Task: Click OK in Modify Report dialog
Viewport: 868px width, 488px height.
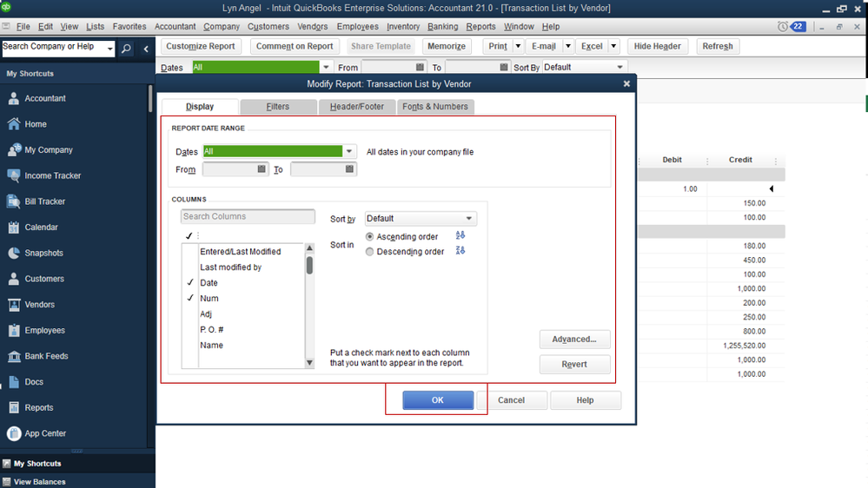Action: (438, 400)
